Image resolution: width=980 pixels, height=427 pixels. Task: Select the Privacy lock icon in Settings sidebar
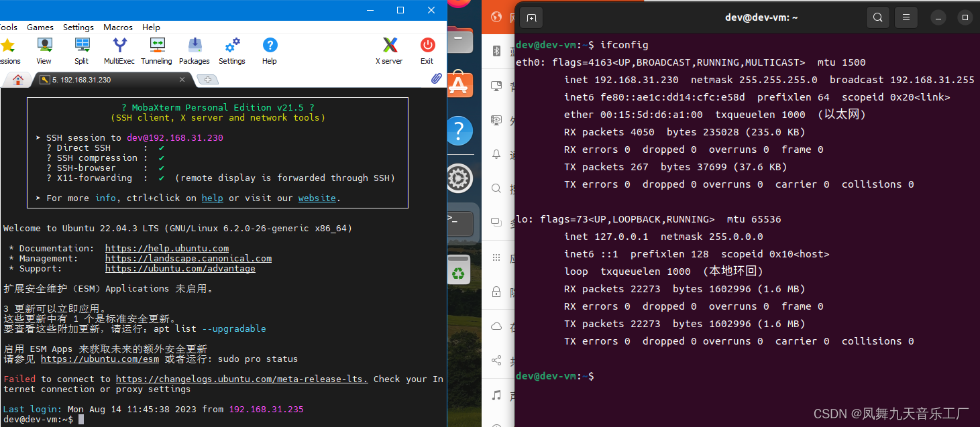(496, 292)
